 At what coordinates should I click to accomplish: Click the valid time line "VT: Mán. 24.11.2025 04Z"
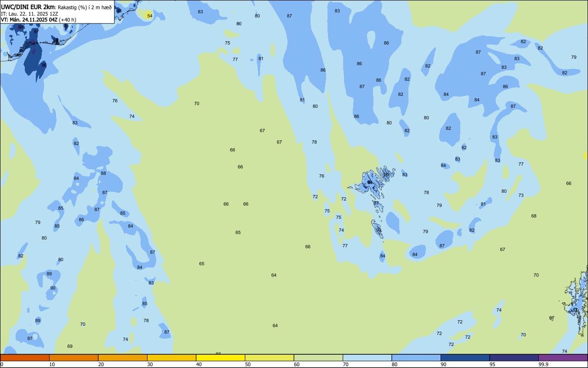[x=29, y=20]
